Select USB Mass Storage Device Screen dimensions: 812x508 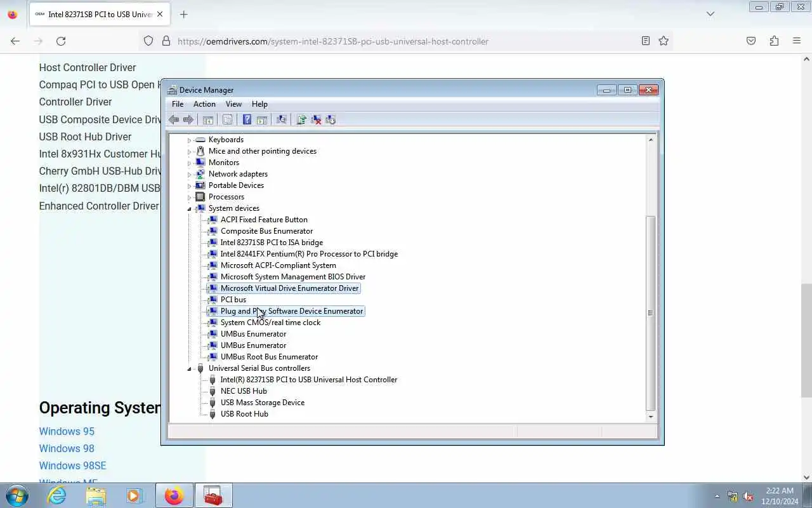point(262,403)
